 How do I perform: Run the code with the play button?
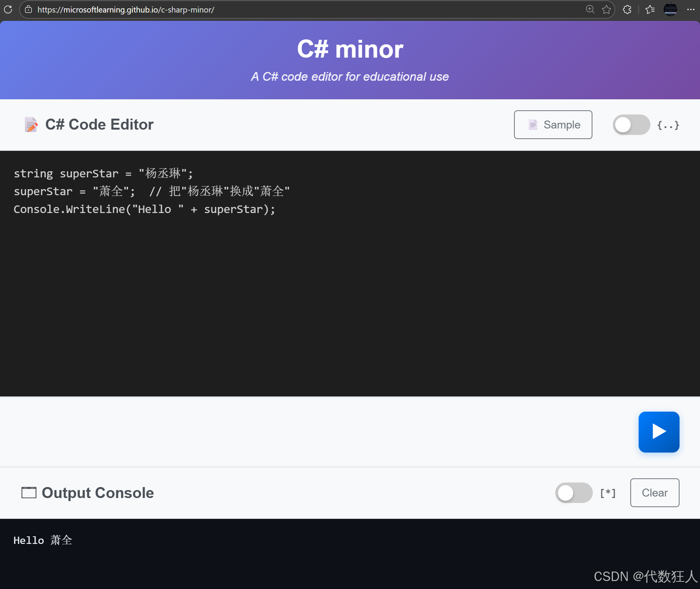tap(659, 432)
